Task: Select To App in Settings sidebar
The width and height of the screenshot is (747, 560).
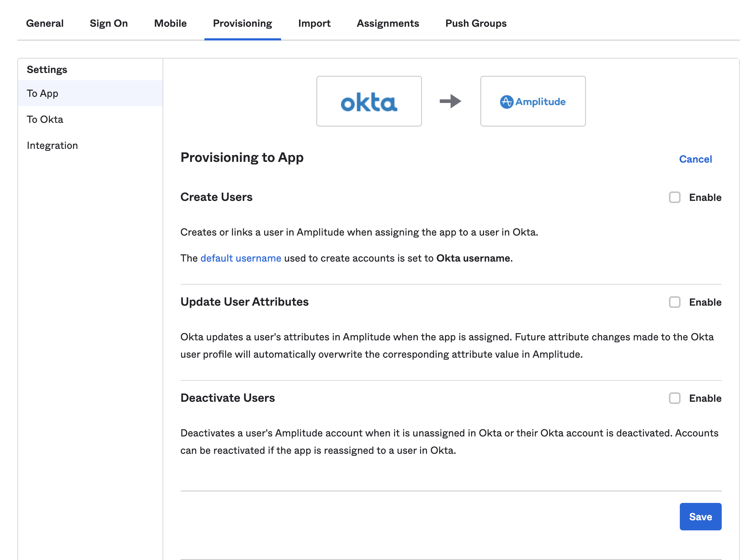Action: point(43,93)
